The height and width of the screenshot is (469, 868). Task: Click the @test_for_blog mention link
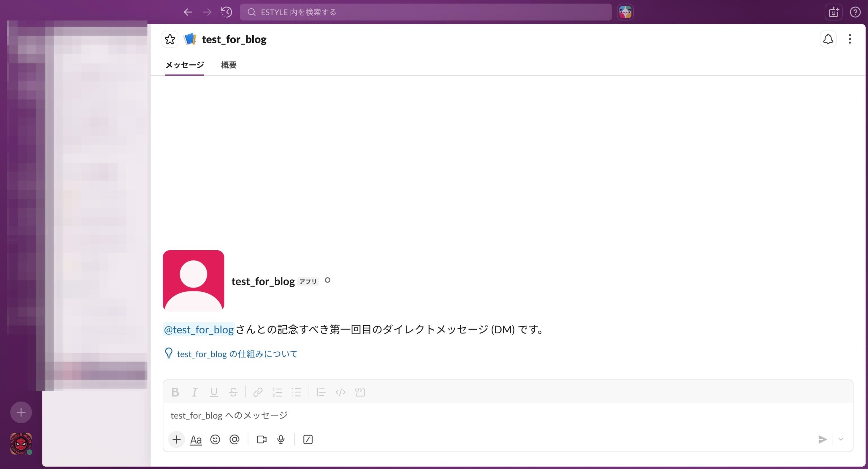pyautogui.click(x=199, y=329)
